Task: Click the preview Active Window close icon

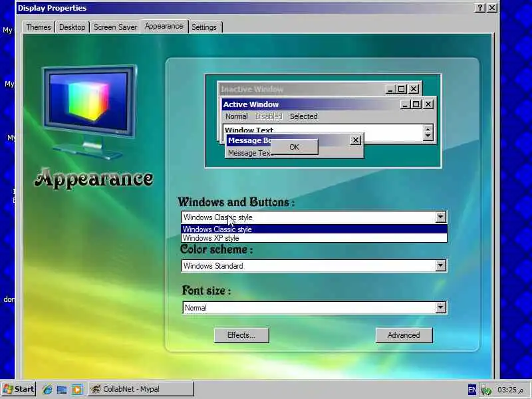Action: [x=428, y=104]
